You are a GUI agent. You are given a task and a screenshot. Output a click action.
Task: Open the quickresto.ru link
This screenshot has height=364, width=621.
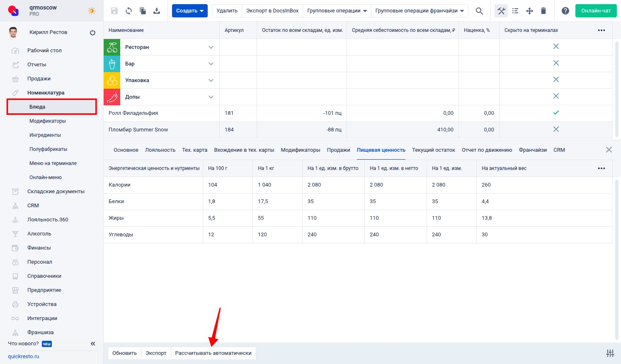[x=24, y=357]
